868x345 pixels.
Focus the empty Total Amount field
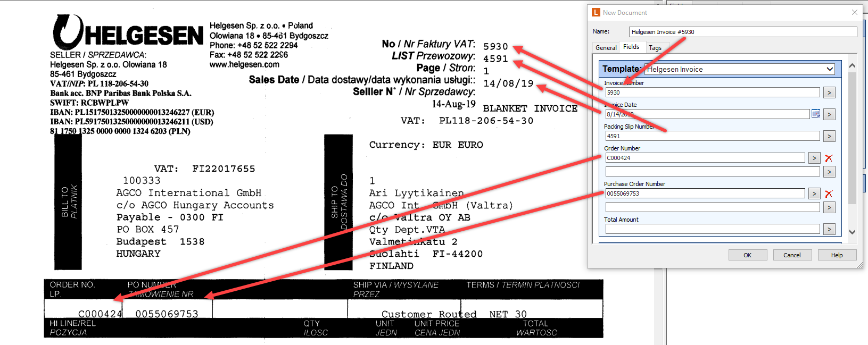[x=712, y=229]
